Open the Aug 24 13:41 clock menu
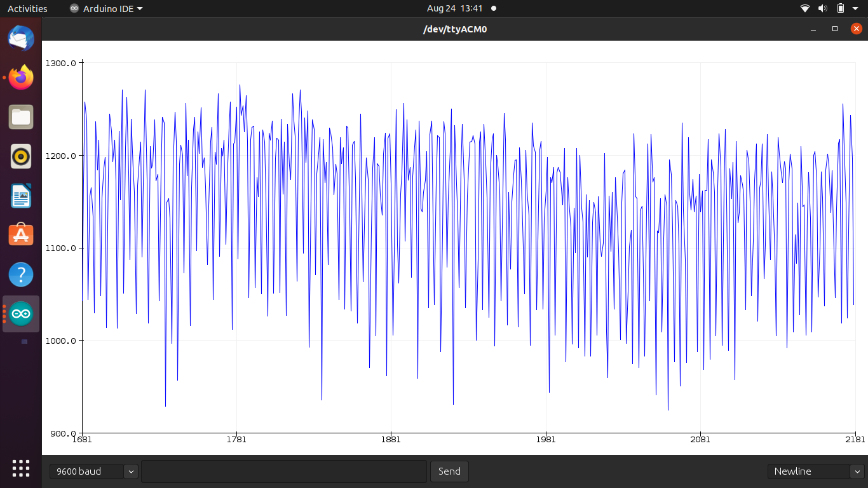Image resolution: width=868 pixels, height=488 pixels. [x=455, y=8]
